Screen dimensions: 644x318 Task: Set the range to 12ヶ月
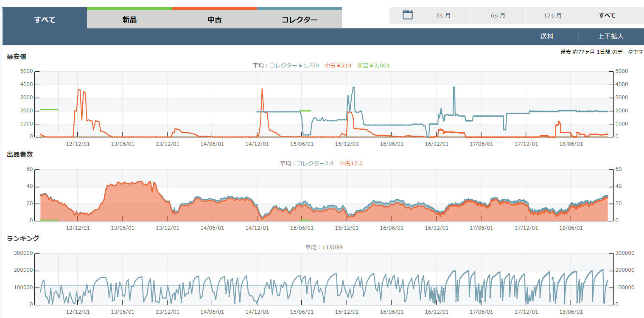coord(552,16)
